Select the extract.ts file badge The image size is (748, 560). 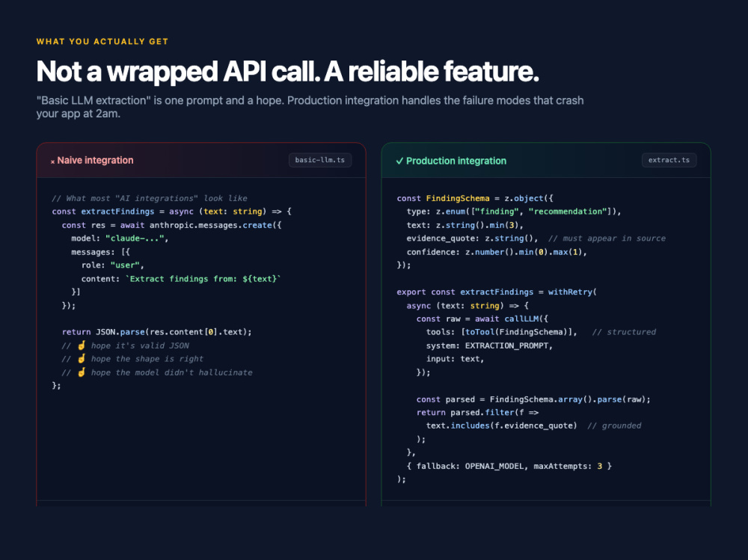(669, 160)
